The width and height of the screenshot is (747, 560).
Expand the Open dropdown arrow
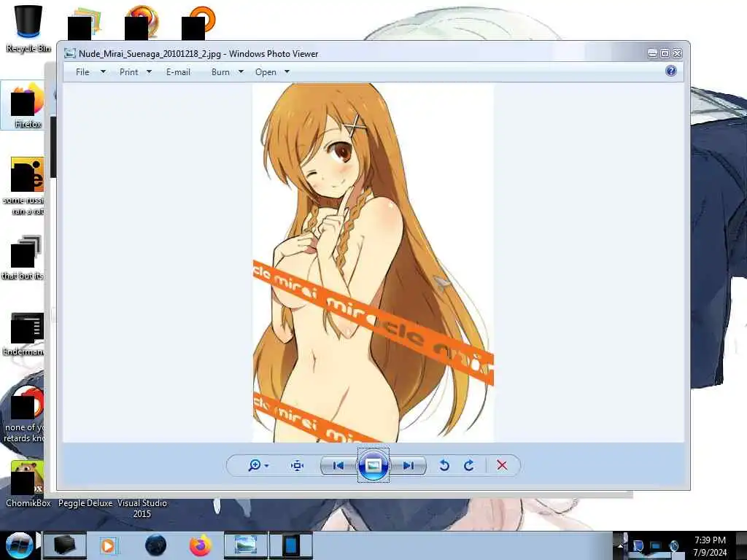coord(287,72)
